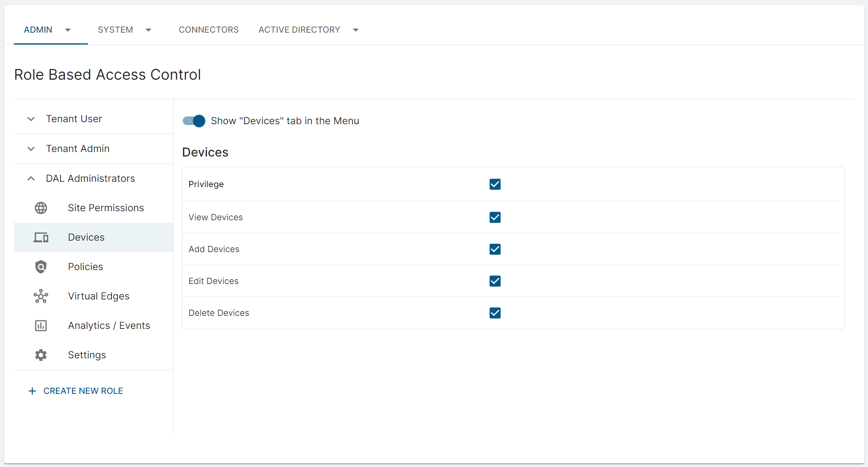Open the Active Directory dropdown arrow
This screenshot has width=868, height=467.
[x=356, y=30]
